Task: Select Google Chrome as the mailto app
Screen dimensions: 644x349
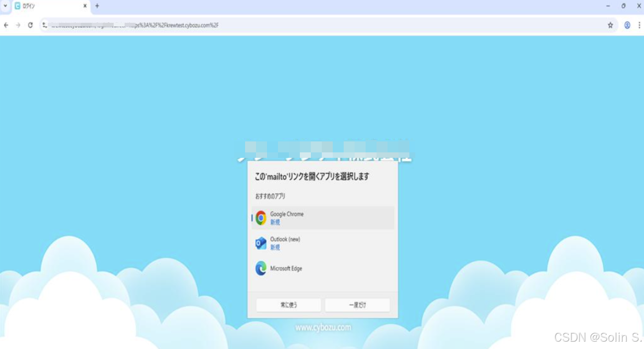Action: [323, 218]
